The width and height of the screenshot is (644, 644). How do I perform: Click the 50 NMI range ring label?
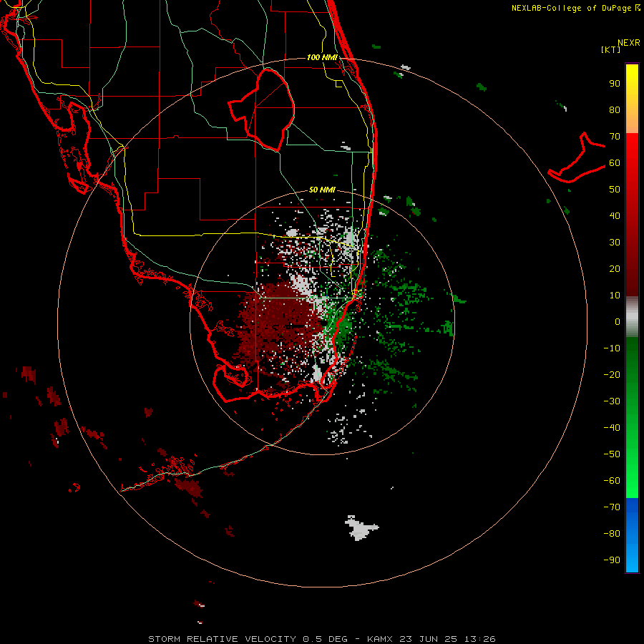[323, 190]
